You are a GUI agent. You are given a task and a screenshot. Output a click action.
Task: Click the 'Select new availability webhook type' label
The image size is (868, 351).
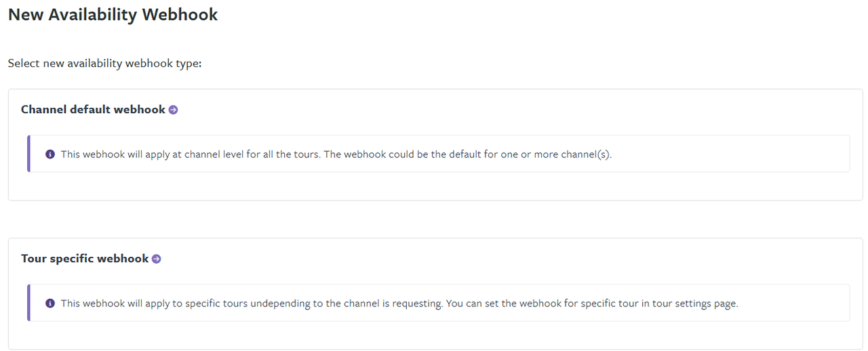[105, 63]
